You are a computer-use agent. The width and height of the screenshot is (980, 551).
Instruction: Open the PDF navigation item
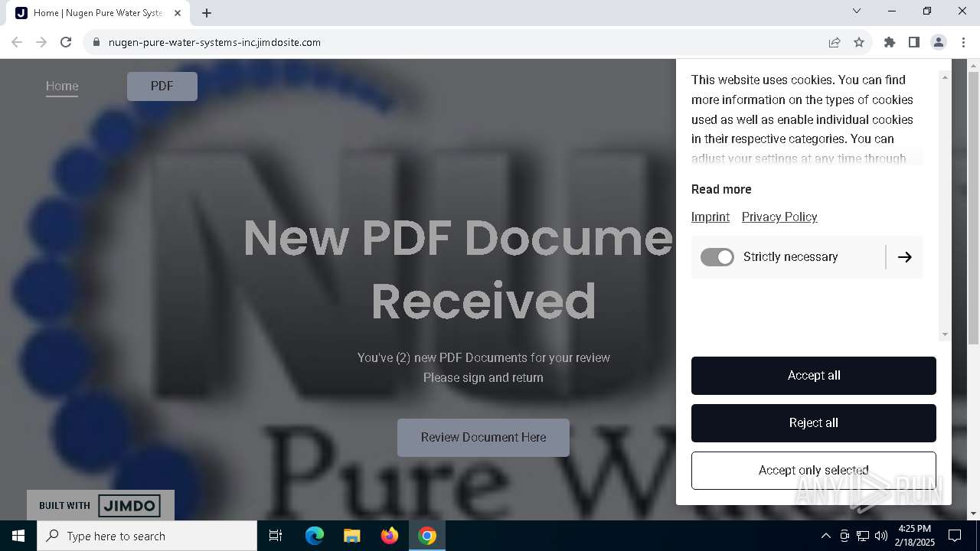pos(162,86)
